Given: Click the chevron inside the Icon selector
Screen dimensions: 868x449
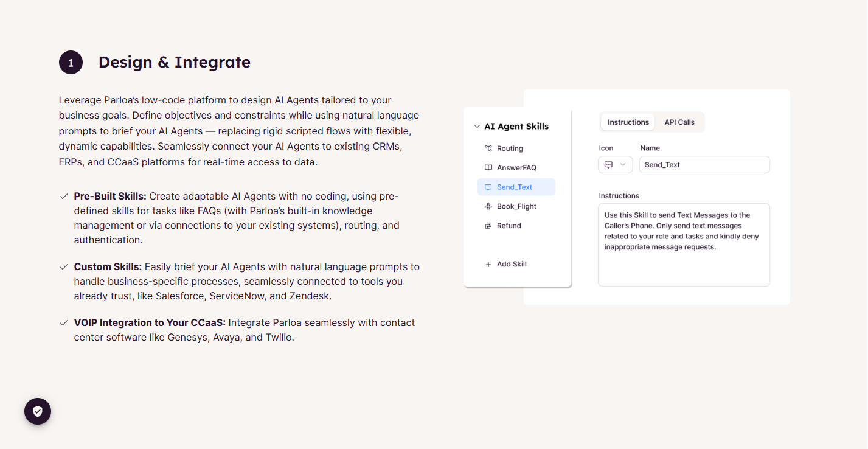Looking at the screenshot, I should click(x=623, y=165).
